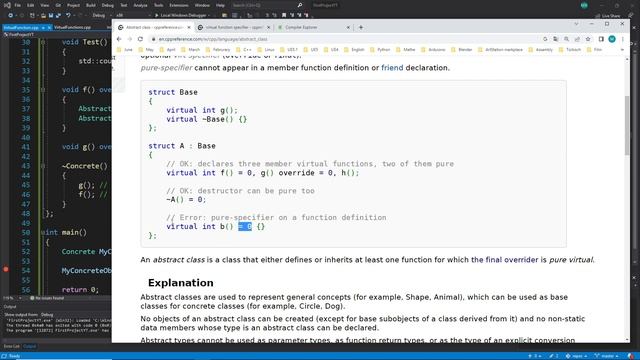Open the Project menu in Visual Studio
Image resolution: width=640 pixels, height=360 pixels.
[x=73, y=5]
